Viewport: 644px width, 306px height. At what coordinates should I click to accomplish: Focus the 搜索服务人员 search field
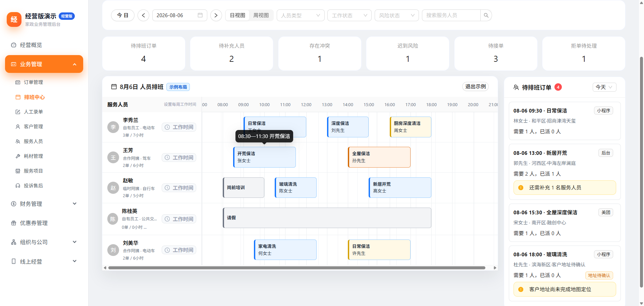point(451,15)
